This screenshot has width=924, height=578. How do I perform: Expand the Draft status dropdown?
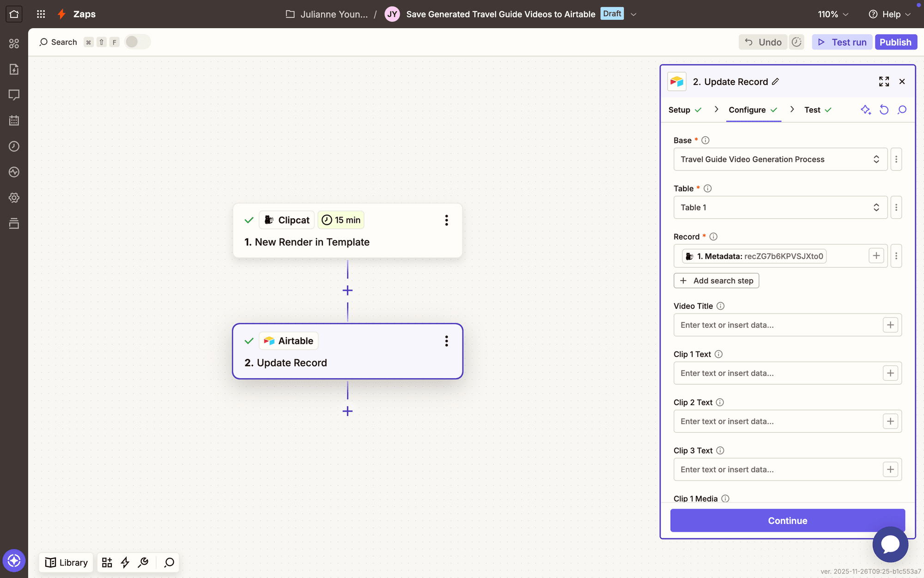tap(633, 14)
